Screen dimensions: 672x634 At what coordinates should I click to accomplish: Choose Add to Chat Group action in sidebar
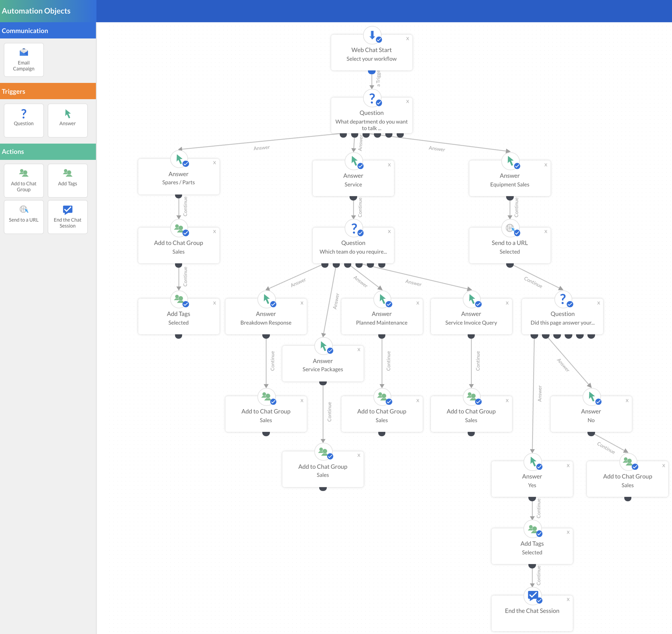click(x=24, y=180)
